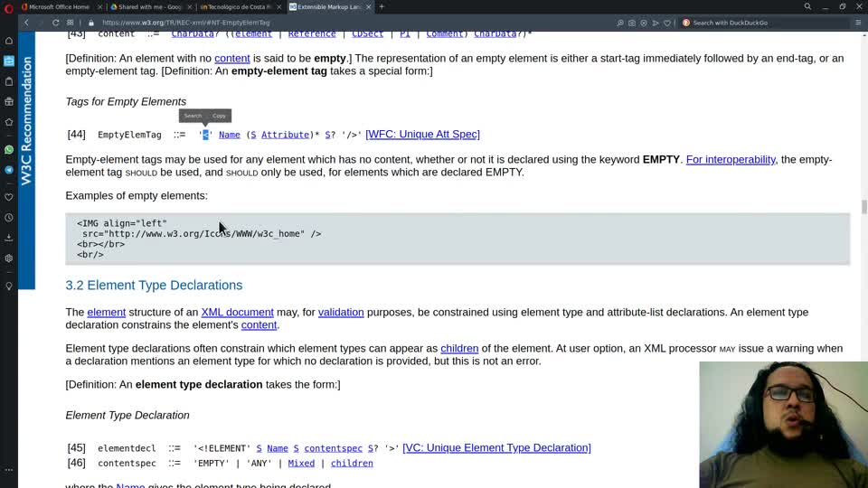
Task: Open the Easy Setup menu icon
Action: click(858, 23)
